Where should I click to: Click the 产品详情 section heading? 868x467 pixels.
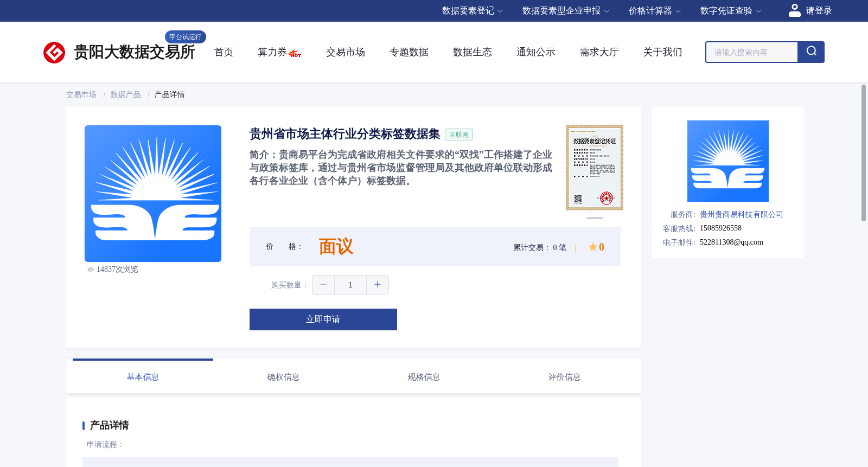[x=109, y=425]
